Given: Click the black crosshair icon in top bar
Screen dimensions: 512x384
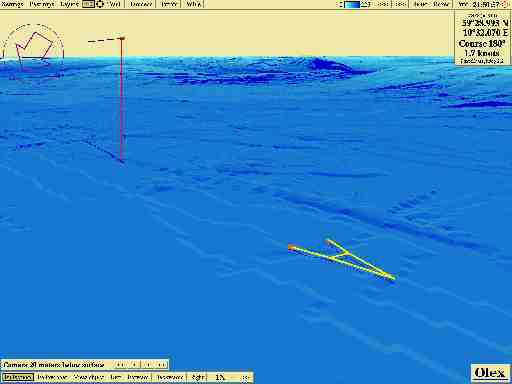Looking at the screenshot, I should [100, 4].
